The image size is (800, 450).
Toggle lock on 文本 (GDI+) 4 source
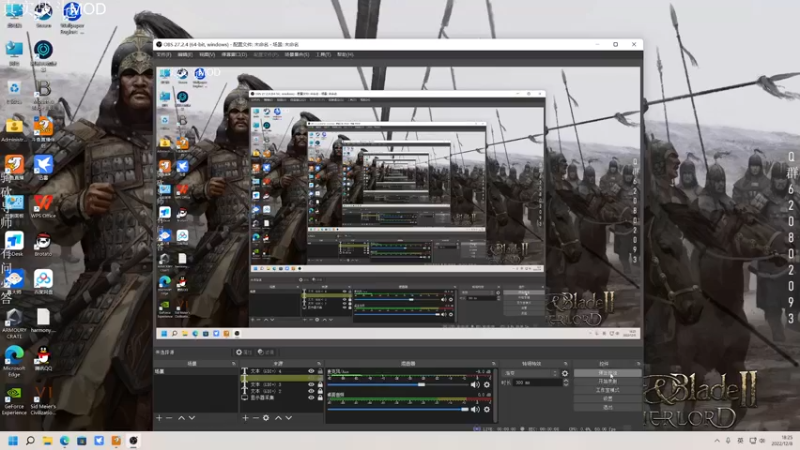pyautogui.click(x=320, y=371)
